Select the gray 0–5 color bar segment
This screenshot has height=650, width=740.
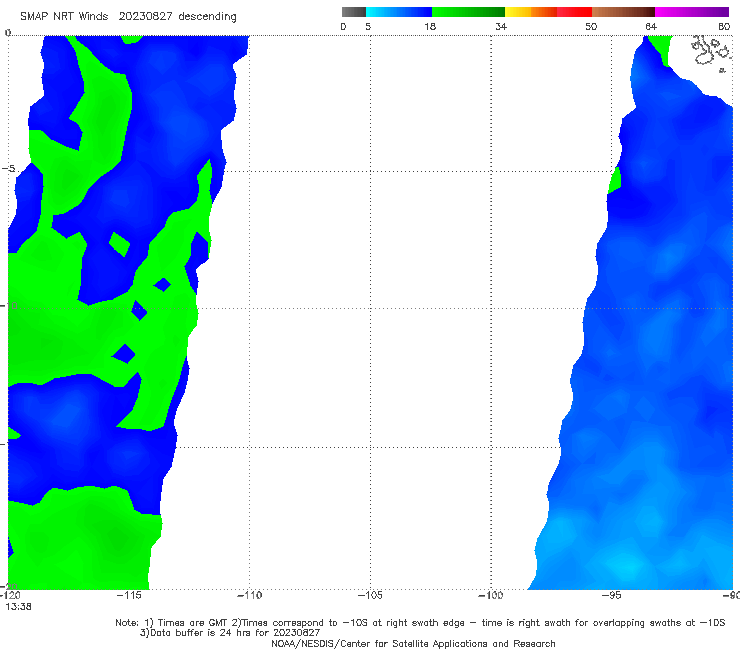point(354,12)
